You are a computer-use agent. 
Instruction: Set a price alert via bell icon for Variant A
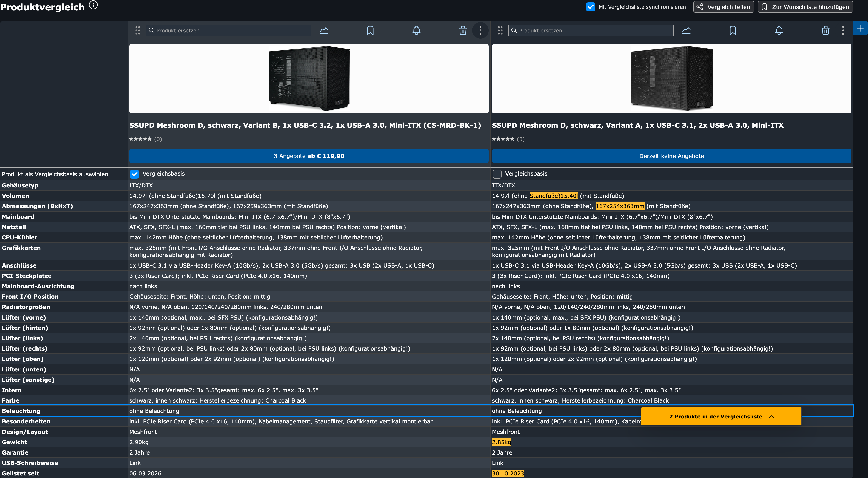pos(779,30)
